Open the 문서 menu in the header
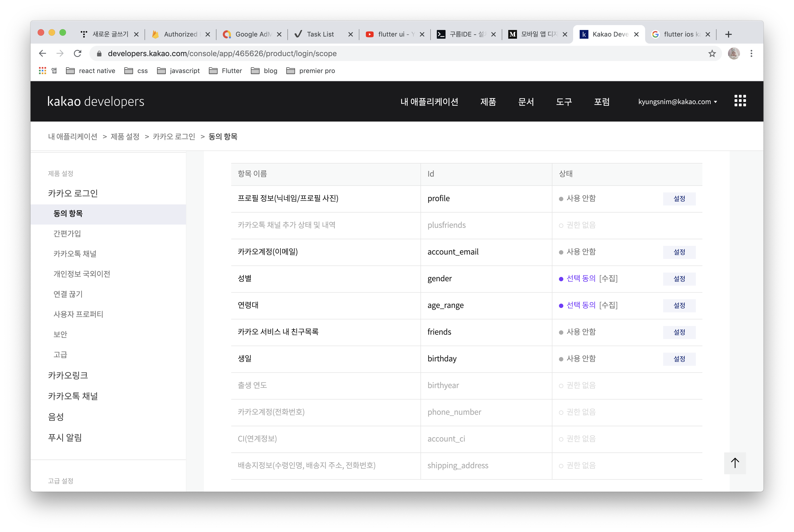Screen dimensions: 794x532 coord(526,102)
